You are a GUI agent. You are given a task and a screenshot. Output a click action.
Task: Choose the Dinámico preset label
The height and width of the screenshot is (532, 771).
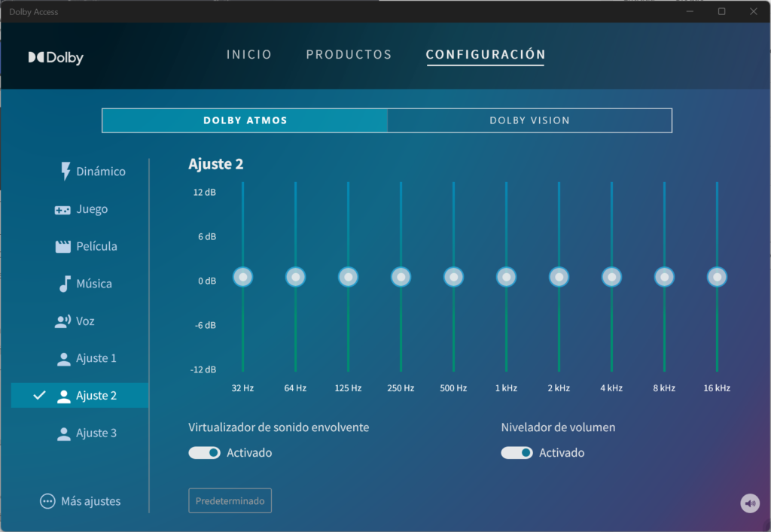[101, 172]
